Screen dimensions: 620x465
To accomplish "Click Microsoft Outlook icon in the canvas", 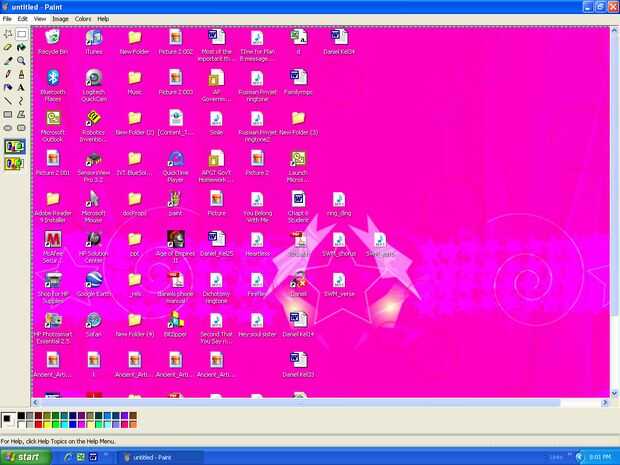I will tap(53, 126).
